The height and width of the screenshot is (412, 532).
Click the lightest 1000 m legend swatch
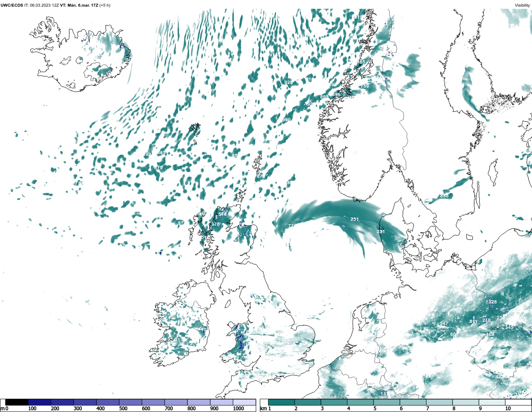click(244, 402)
